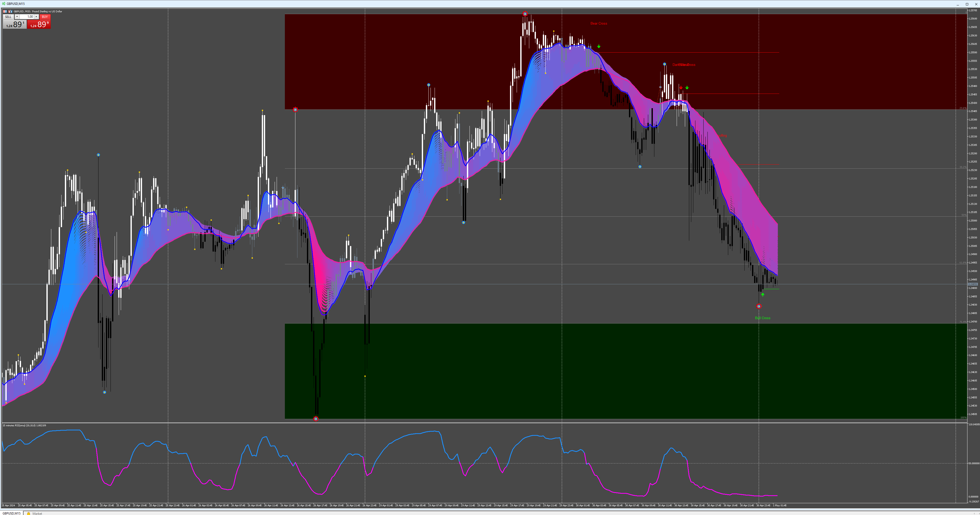980x515 pixels.
Task: Click the RSI indicator label in subwindow
Action: pos(24,425)
